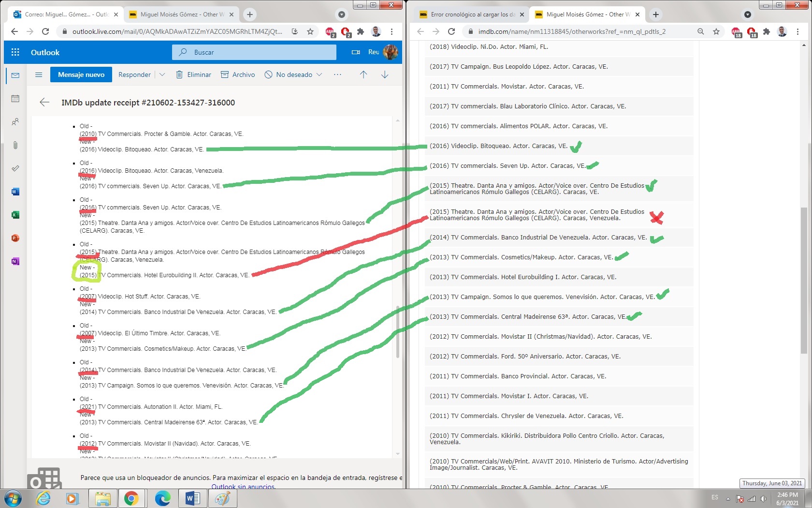Open Microsoft Word from the taskbar
This screenshot has height=508, width=812.
(x=192, y=498)
